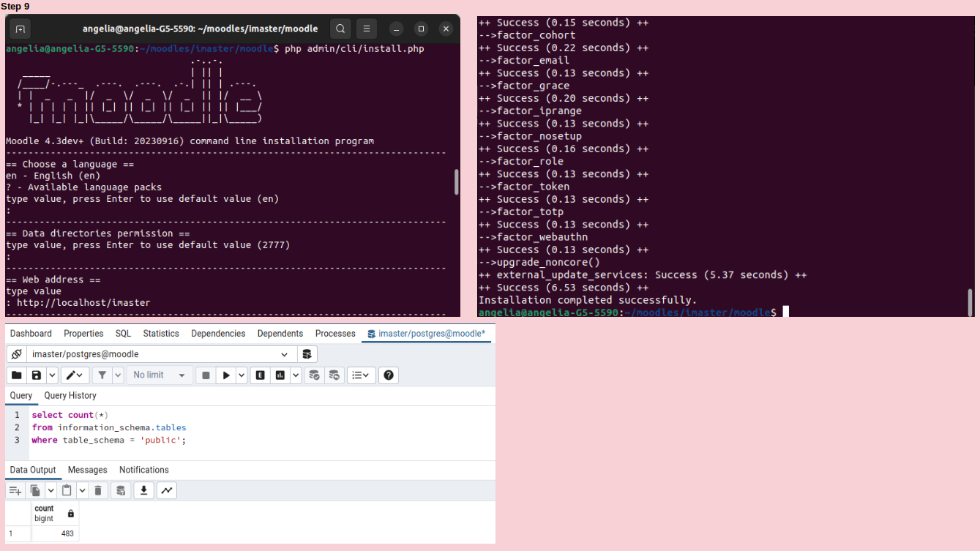Click the new tab icon in terminal titlebar

pyautogui.click(x=20, y=29)
